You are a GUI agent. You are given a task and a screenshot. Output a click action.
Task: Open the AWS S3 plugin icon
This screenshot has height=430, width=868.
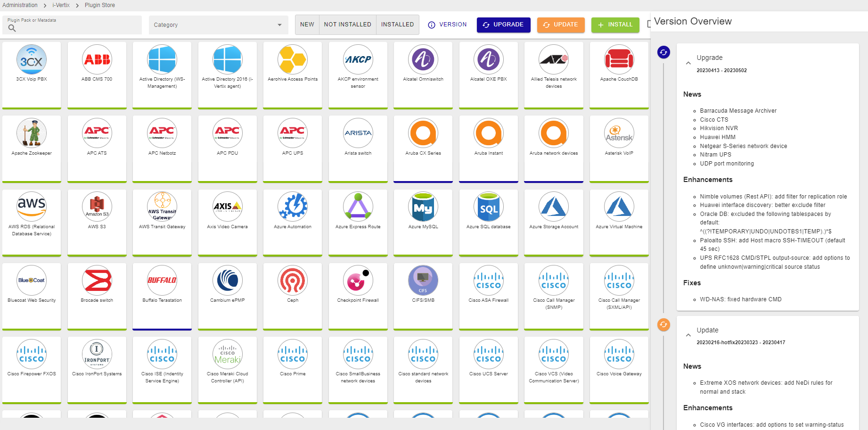coord(97,207)
